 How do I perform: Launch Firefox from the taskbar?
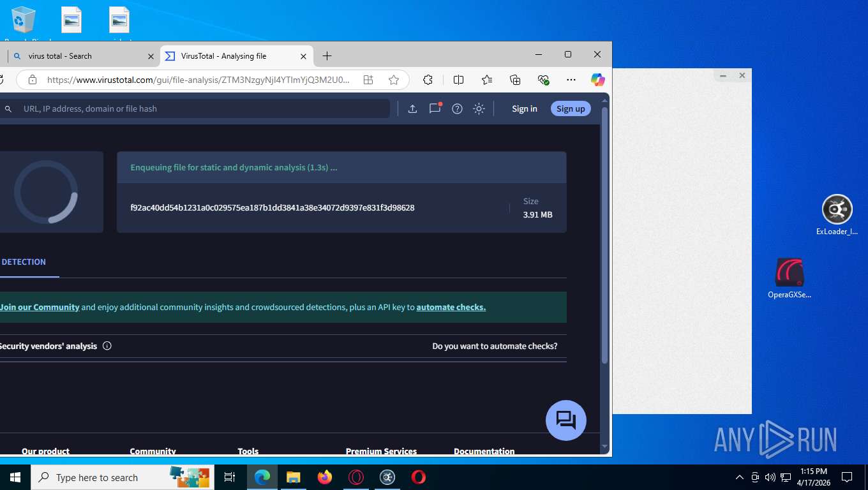[325, 477]
